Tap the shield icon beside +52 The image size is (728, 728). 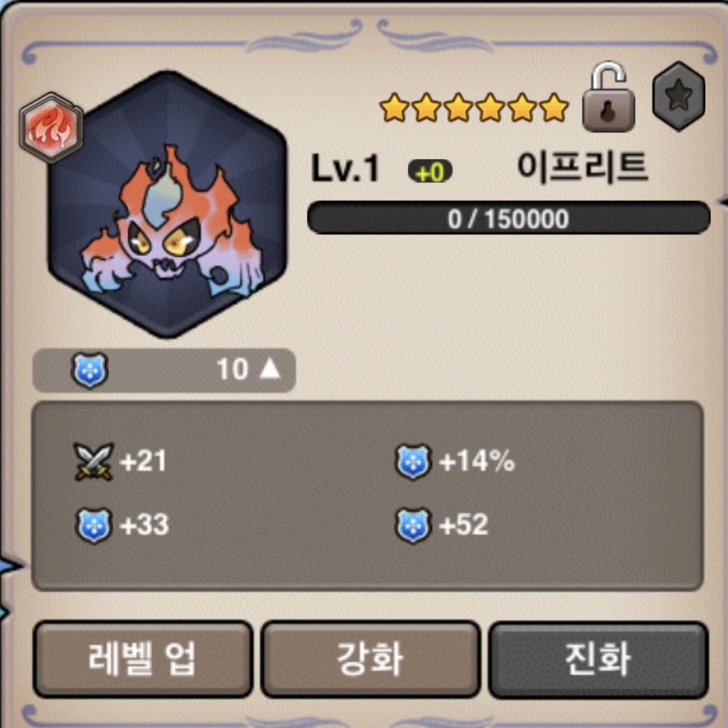pos(412,525)
